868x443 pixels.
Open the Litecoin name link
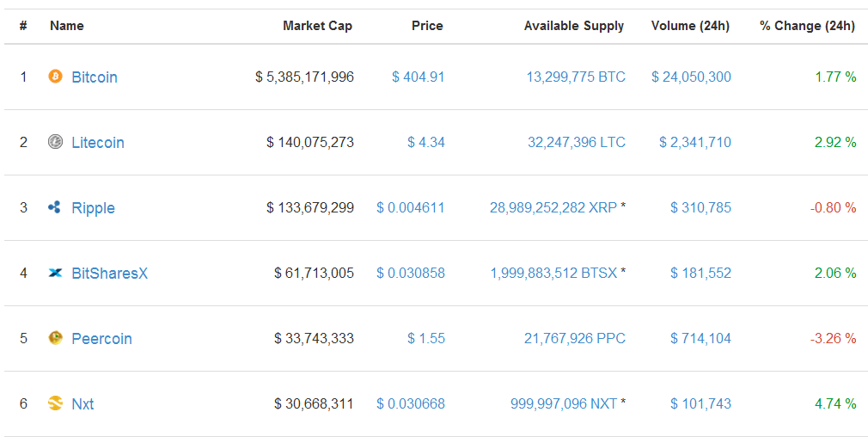coord(98,143)
